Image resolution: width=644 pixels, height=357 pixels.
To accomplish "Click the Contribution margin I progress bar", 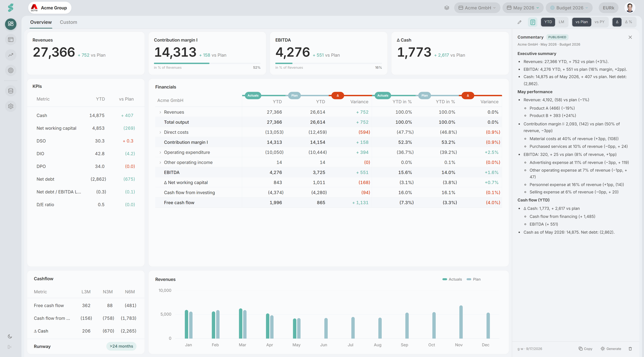I will coord(207,63).
